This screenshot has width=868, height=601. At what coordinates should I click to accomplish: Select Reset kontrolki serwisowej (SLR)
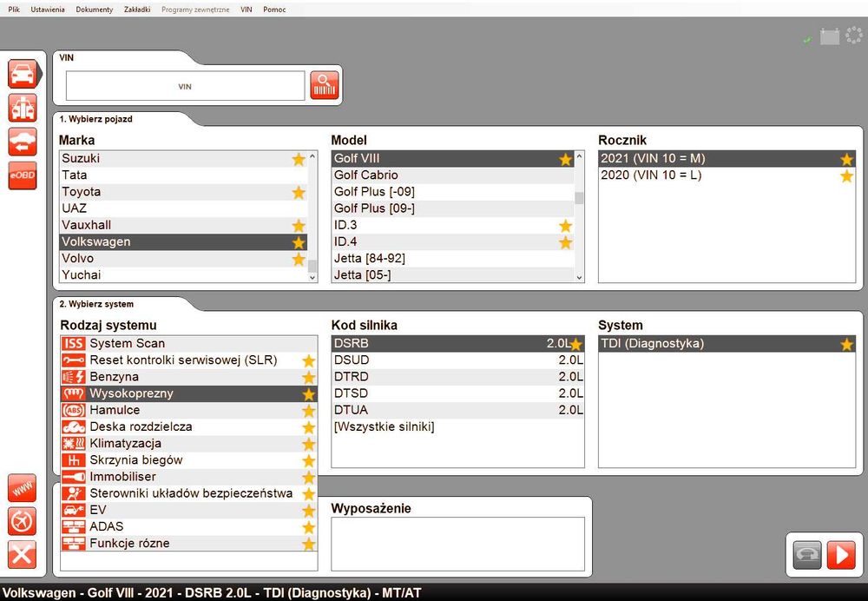[188, 360]
